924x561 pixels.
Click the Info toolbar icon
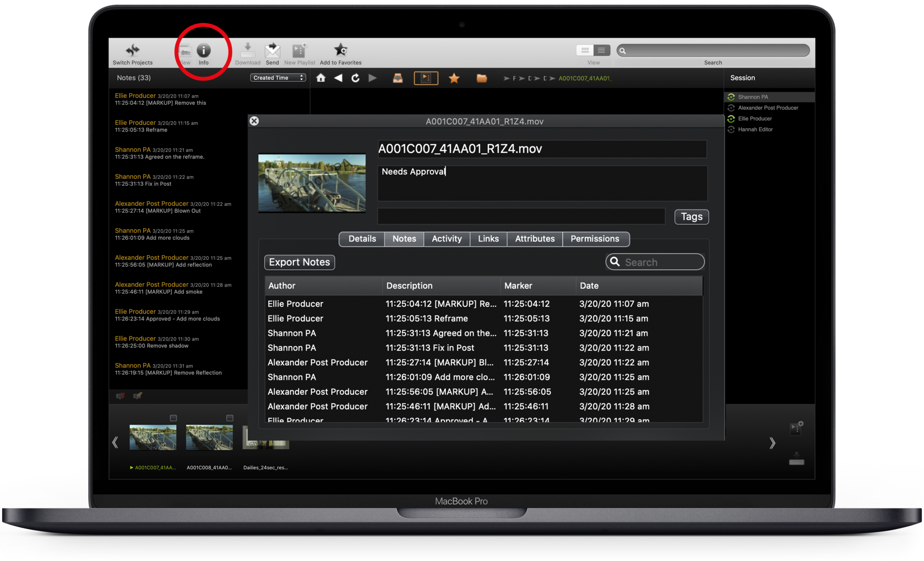click(x=203, y=51)
